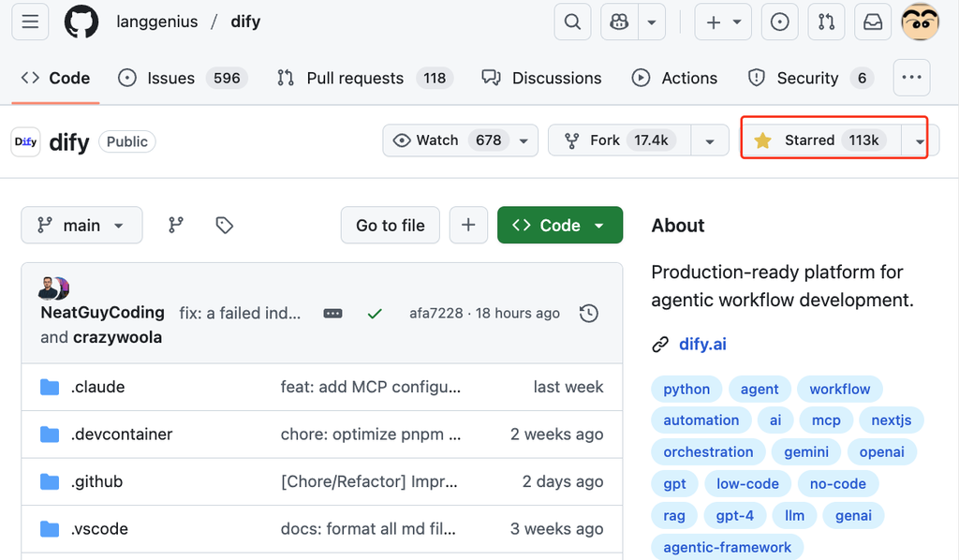The height and width of the screenshot is (560, 959).
Task: Switch to the Actions tab
Action: (674, 79)
